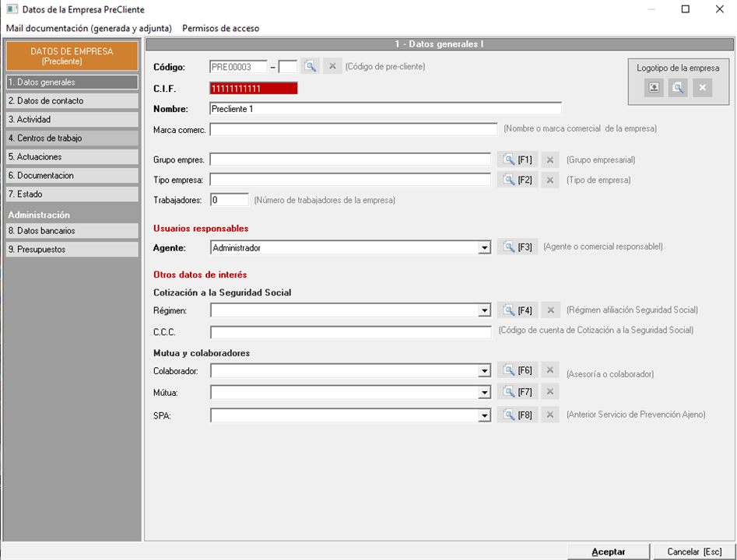Image resolution: width=737 pixels, height=560 pixels.
Task: Clear the Régimen field using X icon
Action: (550, 310)
